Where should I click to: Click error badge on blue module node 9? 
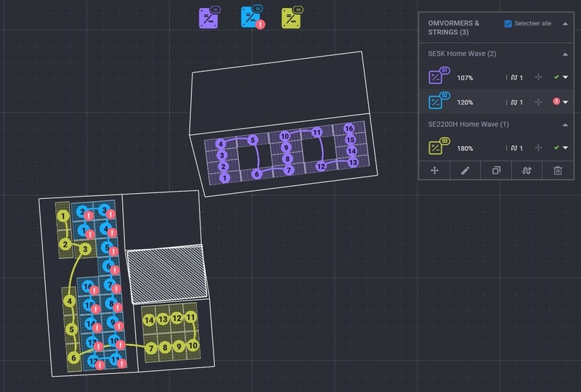(x=119, y=326)
